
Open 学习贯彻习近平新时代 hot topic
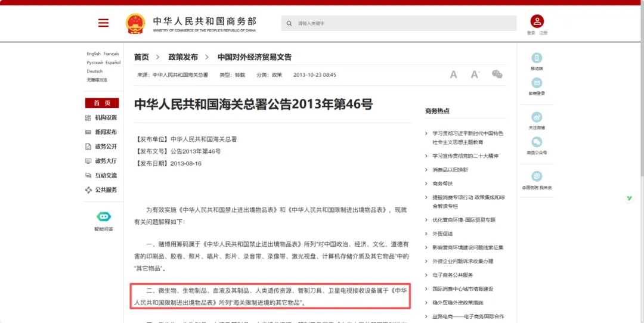(468, 138)
